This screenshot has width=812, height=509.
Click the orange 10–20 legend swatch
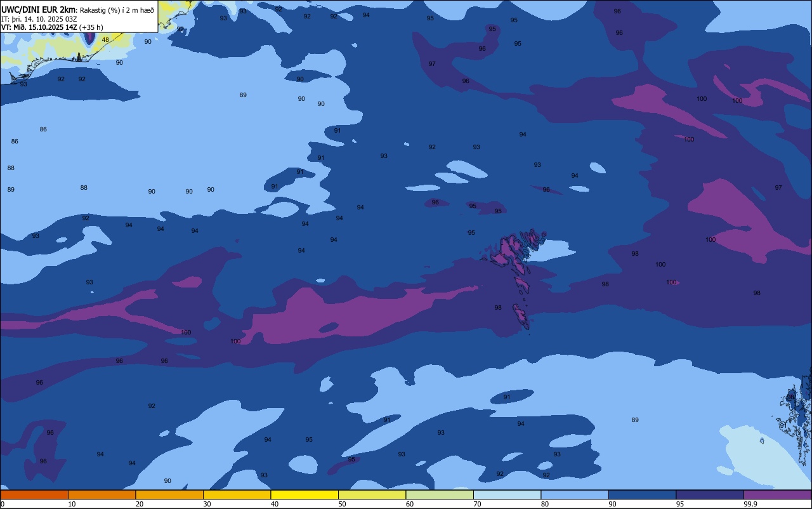[x=101, y=494]
